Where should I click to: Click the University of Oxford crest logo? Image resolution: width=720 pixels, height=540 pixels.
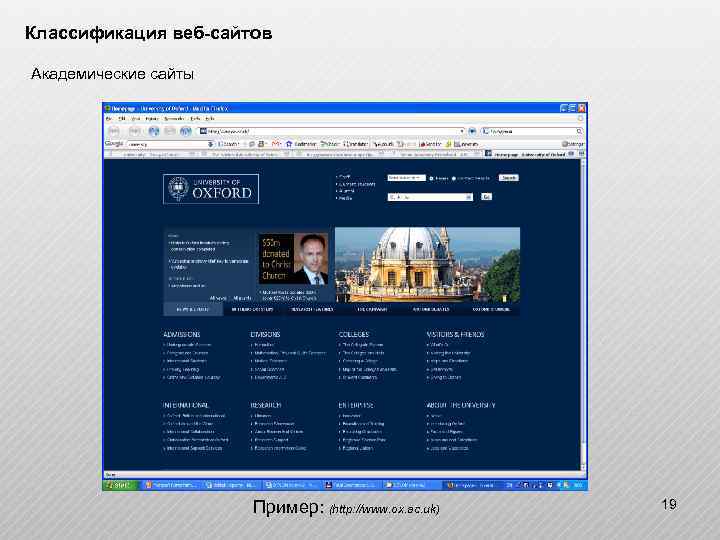[x=178, y=189]
